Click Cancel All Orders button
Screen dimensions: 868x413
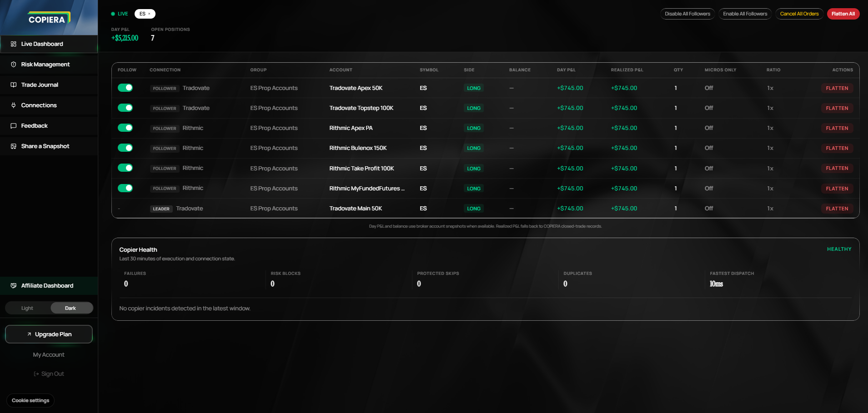pyautogui.click(x=799, y=14)
